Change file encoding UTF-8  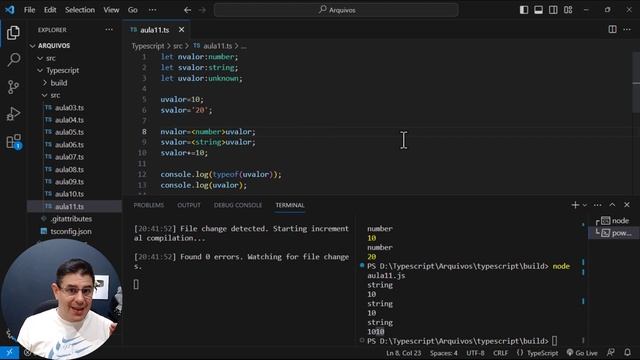[x=475, y=353]
